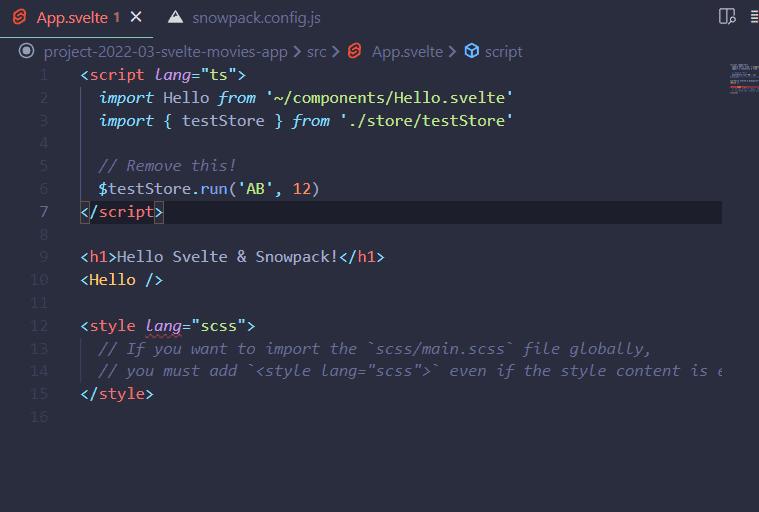Viewport: 759px width, 512px height.
Task: Click the chevron after src breadcrumb
Action: coord(336,52)
